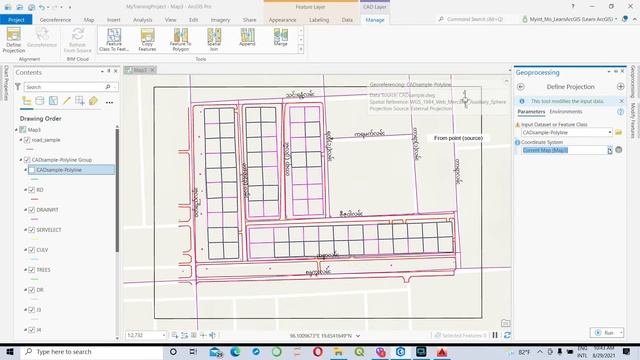Open Feature Class To Feature Class tool
640x360 pixels.
(x=114, y=40)
